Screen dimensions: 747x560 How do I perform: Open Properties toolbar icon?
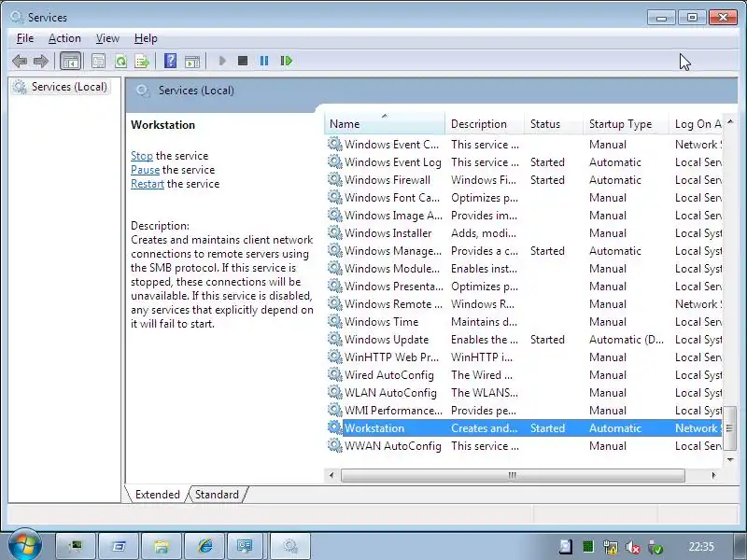coord(99,61)
